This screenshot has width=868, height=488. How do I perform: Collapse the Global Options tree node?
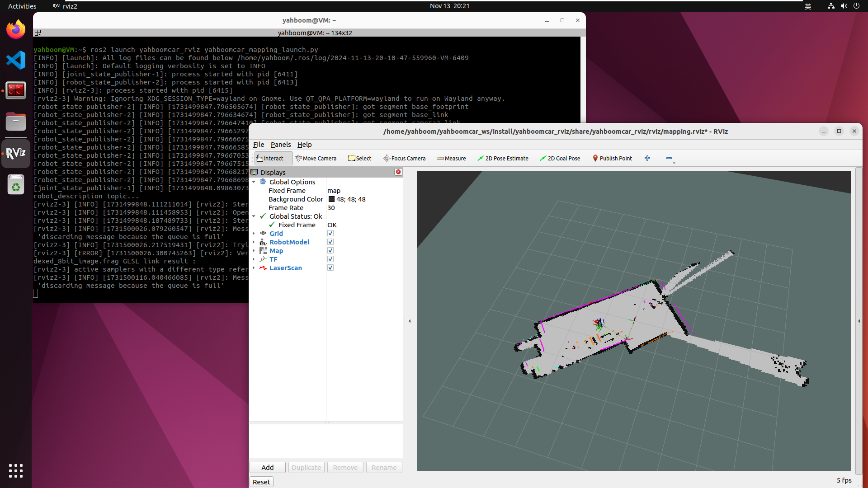click(254, 182)
